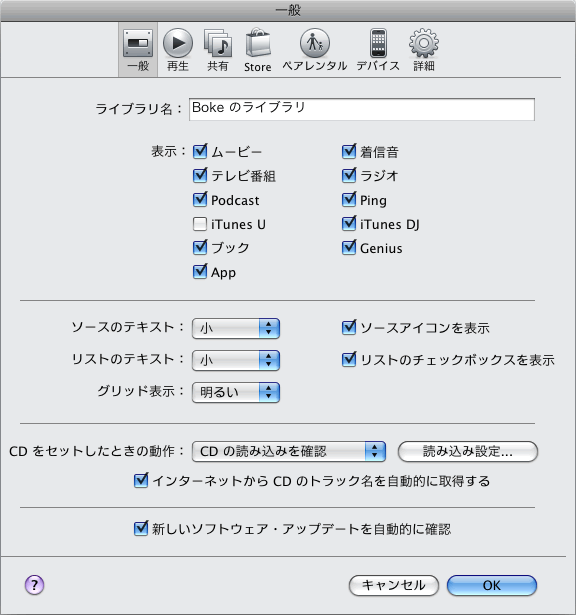Viewport: 576px width, 615px height.
Task: Open the Store preferences pane
Action: point(258,50)
